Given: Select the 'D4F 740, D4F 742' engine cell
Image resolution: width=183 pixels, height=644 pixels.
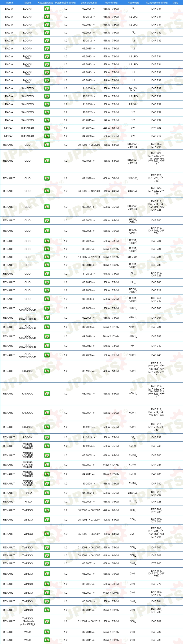Looking at the screenshot, I should click(156, 299).
